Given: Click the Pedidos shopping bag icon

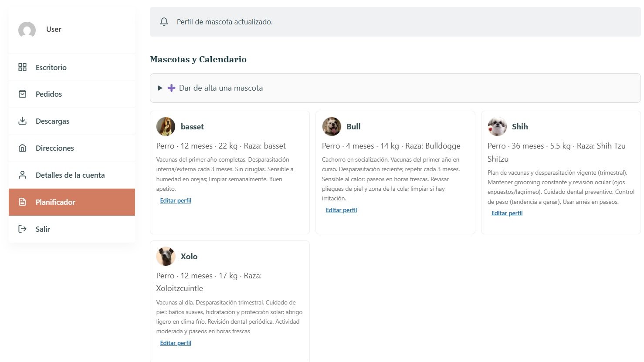Looking at the screenshot, I should coord(23,94).
